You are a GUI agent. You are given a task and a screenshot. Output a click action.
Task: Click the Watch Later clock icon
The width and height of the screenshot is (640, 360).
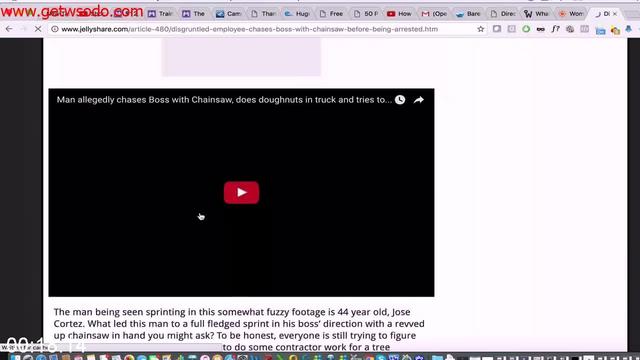tap(400, 100)
